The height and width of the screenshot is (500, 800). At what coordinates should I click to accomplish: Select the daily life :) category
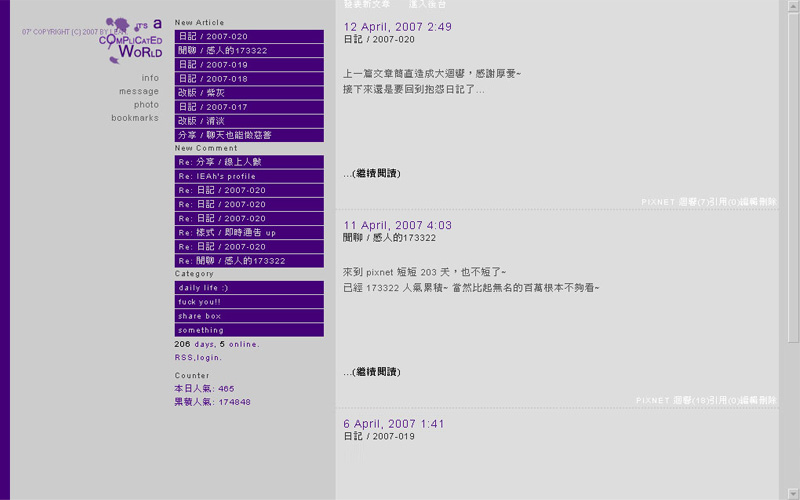[x=249, y=288]
